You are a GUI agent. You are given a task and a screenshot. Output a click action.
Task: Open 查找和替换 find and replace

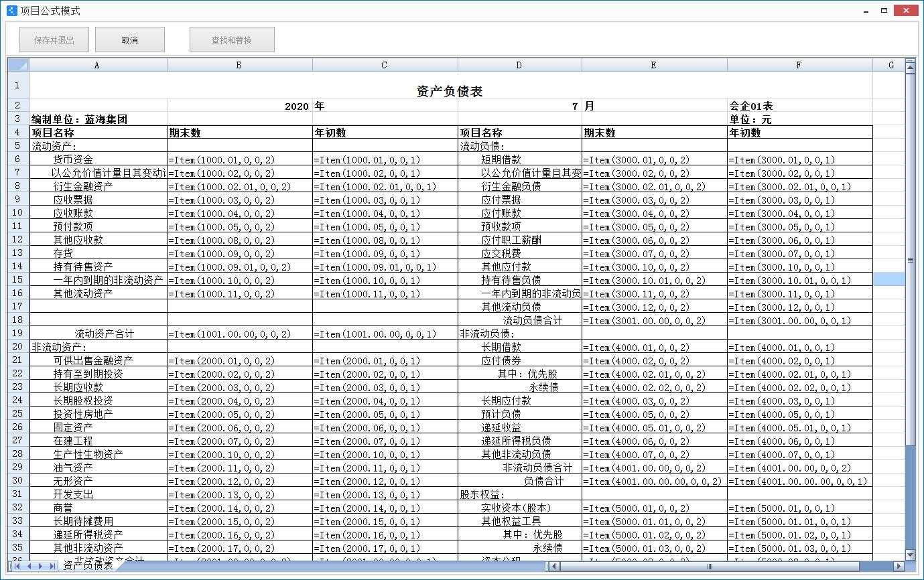(232, 40)
